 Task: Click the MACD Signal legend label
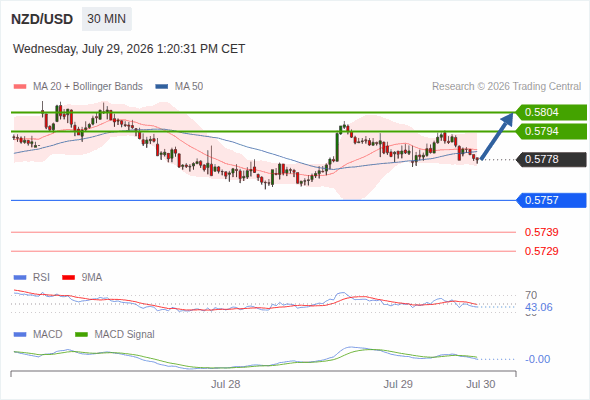[x=125, y=335]
